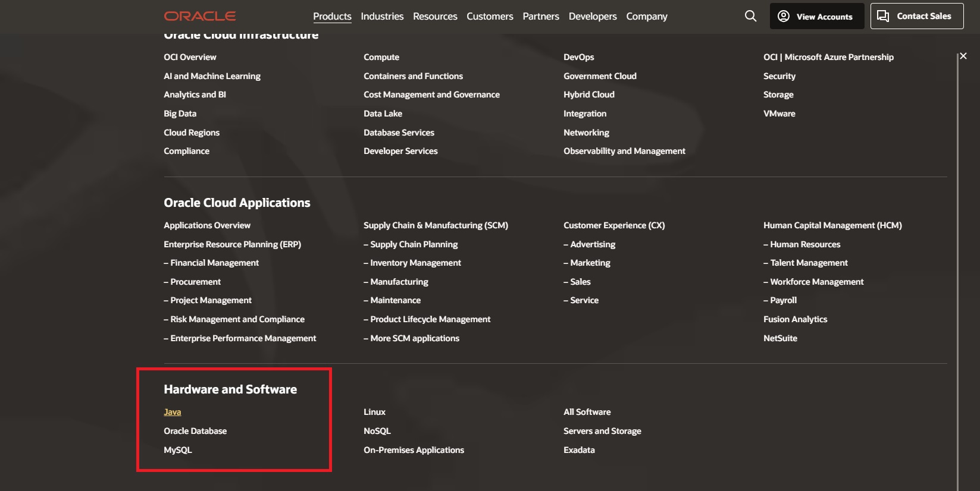Select the Exadata link

pyautogui.click(x=579, y=450)
